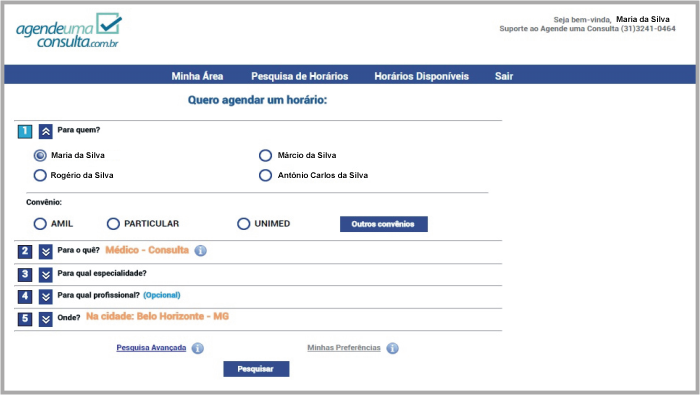The height and width of the screenshot is (395, 700).
Task: Expand the 'Para o quê?' section
Action: tap(46, 252)
